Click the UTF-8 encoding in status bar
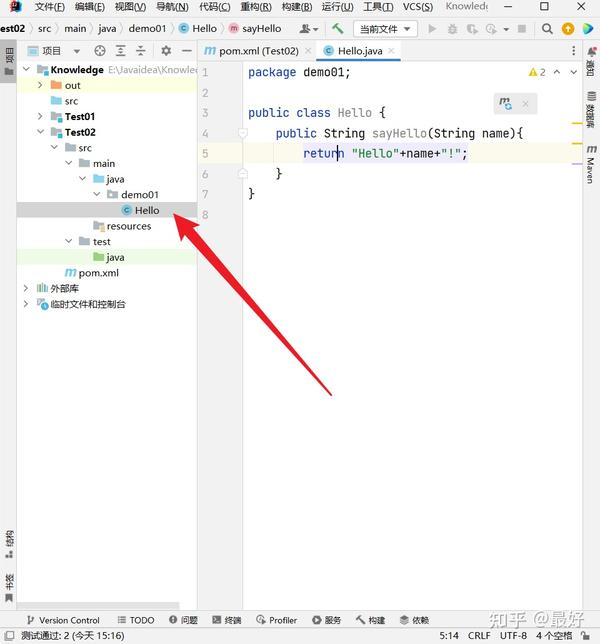Screen dimensions: 600x644 pyautogui.click(x=513, y=636)
